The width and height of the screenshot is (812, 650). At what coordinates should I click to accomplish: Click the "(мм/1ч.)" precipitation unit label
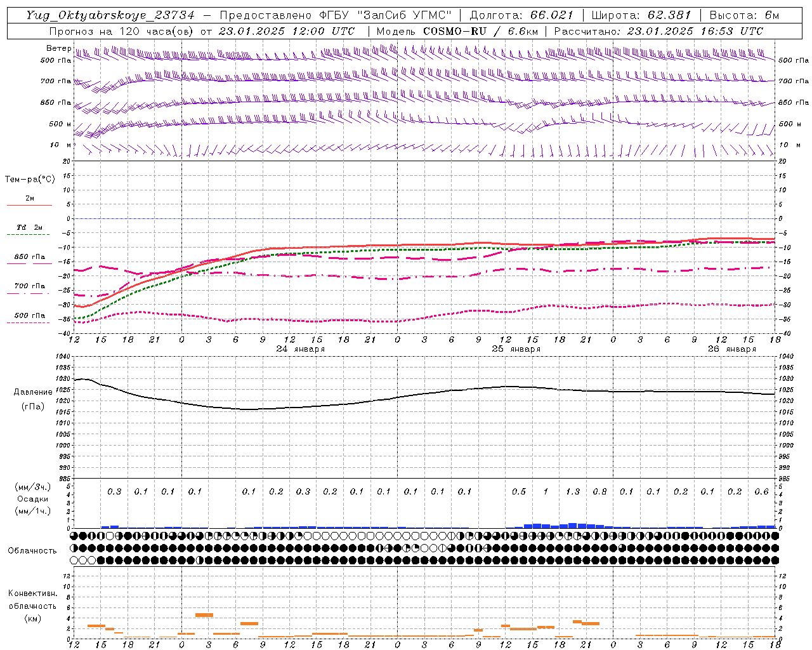(32, 510)
